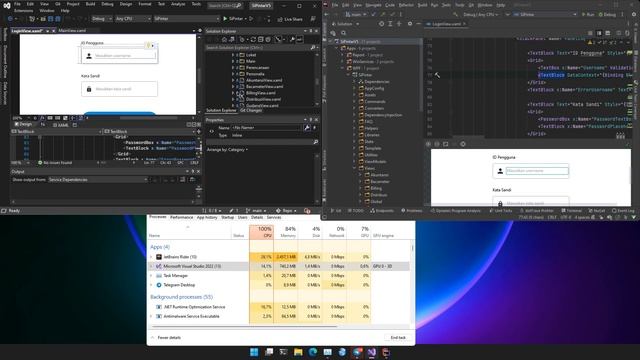The image size is (640, 360).
Task: Open the Show output from dropdown
Action: pyautogui.click(x=98, y=180)
